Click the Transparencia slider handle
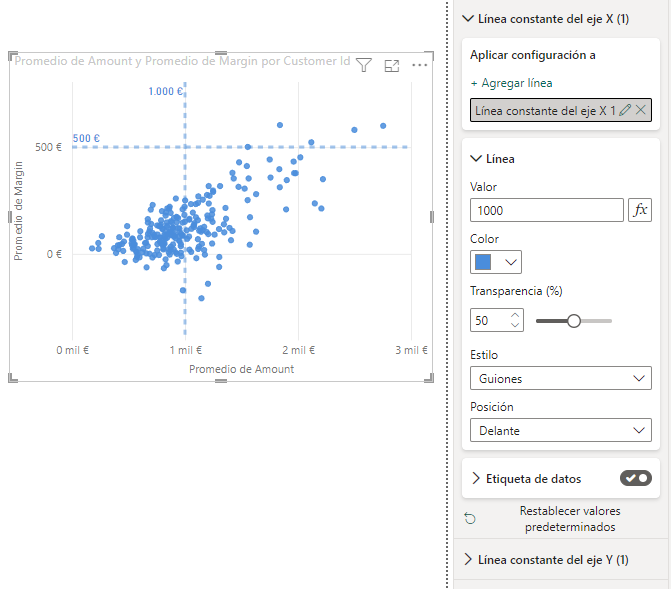 (x=574, y=321)
